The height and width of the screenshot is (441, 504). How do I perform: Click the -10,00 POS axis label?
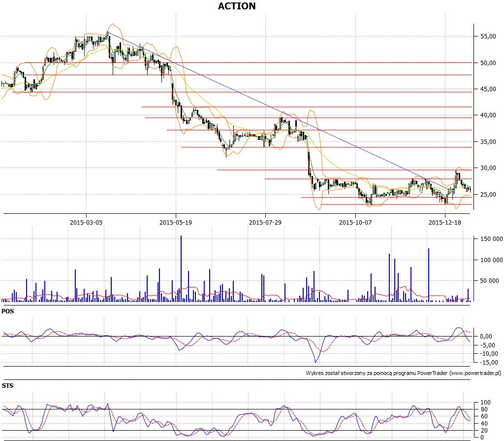[489, 353]
